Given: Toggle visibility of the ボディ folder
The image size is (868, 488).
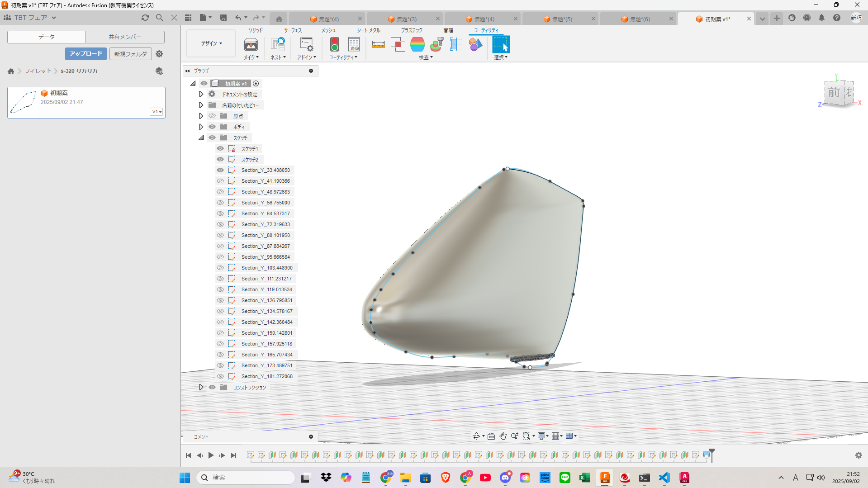Looking at the screenshot, I should (x=212, y=127).
